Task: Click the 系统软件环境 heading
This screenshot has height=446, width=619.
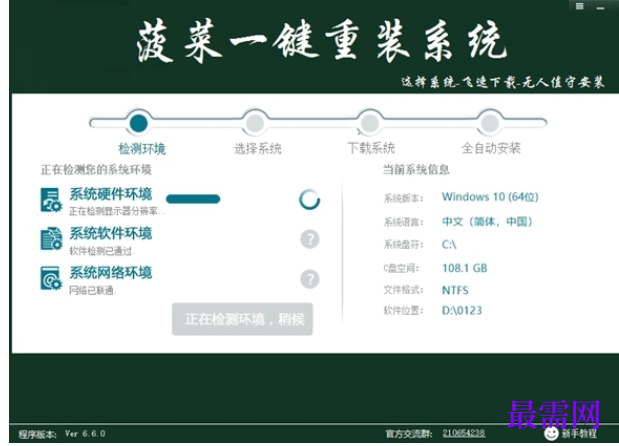Action: (x=111, y=233)
